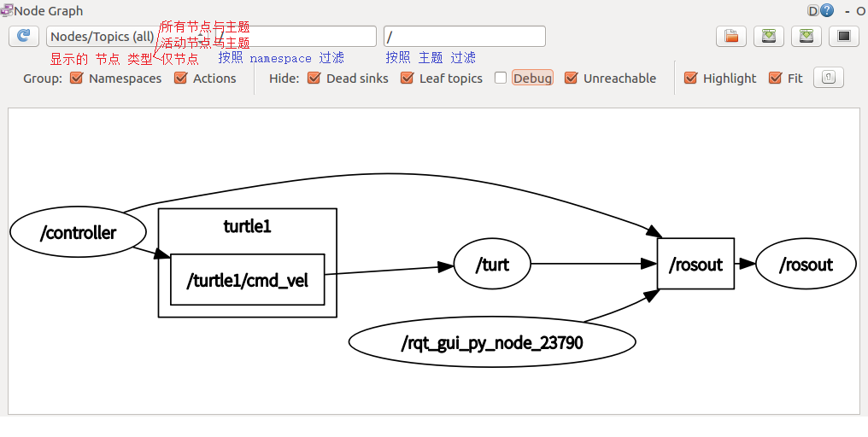Toggle the dock "D" button in title bar
The height and width of the screenshot is (437, 868).
[x=813, y=10]
